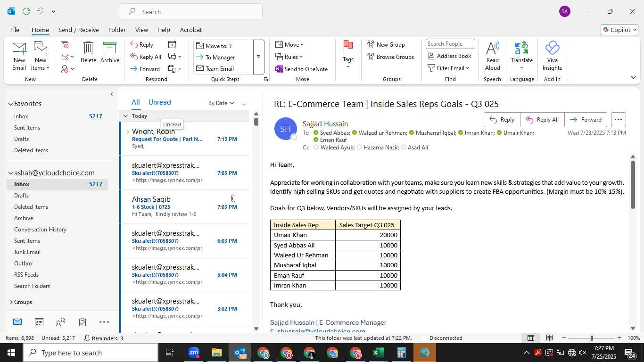Expand the Quick Steps gallery
This screenshot has width=644, height=362.
(x=258, y=57)
